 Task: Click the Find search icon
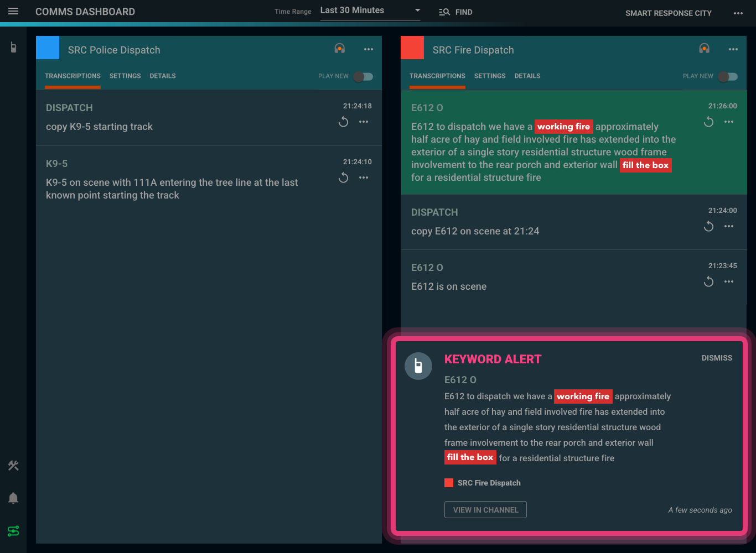click(444, 12)
